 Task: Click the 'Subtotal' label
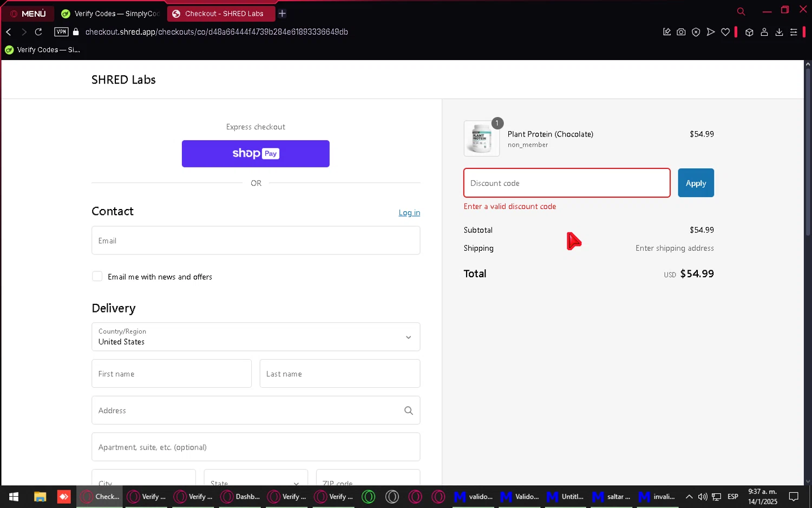pos(478,230)
